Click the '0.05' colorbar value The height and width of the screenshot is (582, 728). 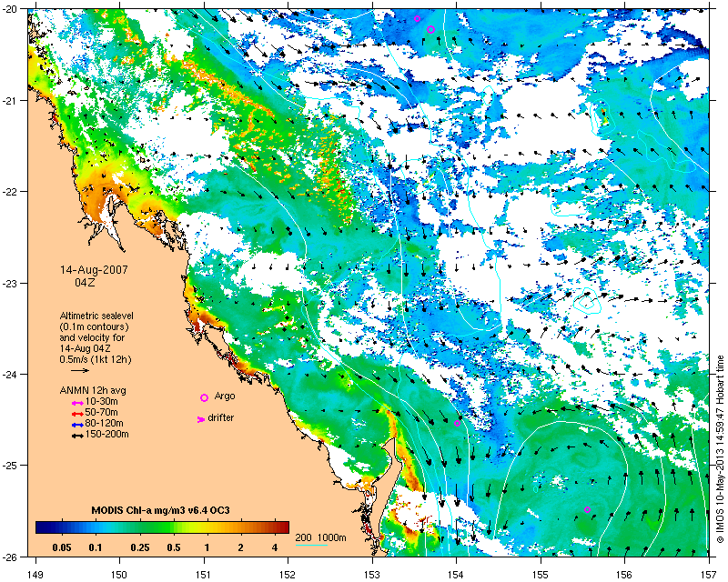pos(62,547)
